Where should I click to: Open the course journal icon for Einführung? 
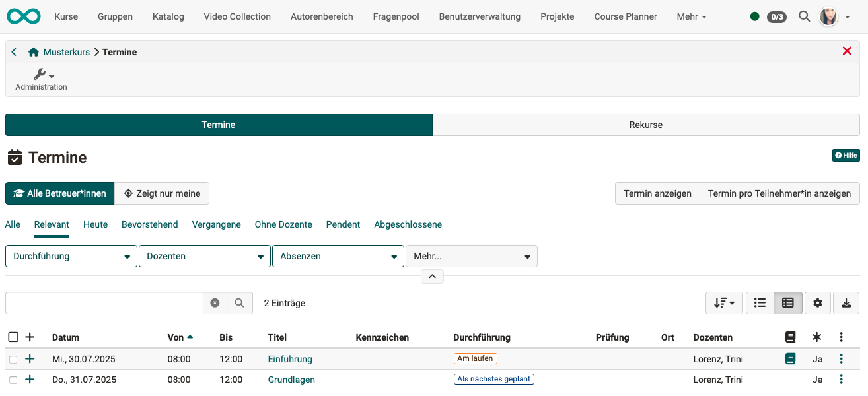point(789,358)
